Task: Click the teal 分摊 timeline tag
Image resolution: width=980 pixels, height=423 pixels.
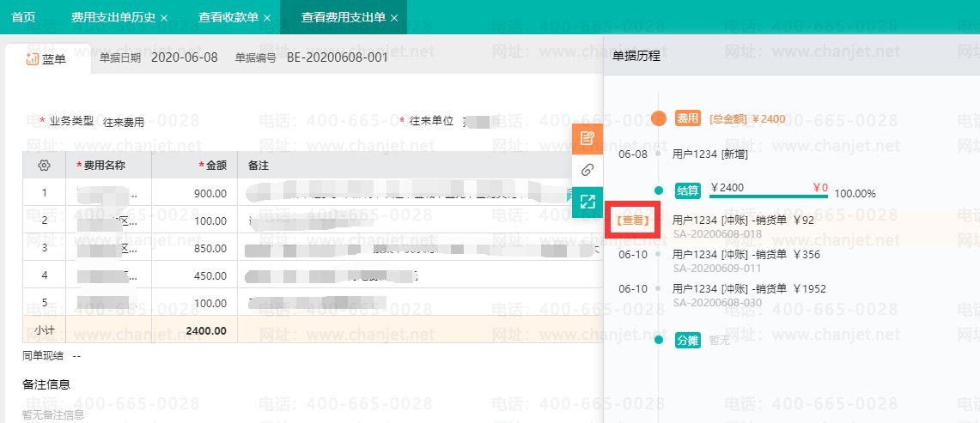Action: point(688,340)
